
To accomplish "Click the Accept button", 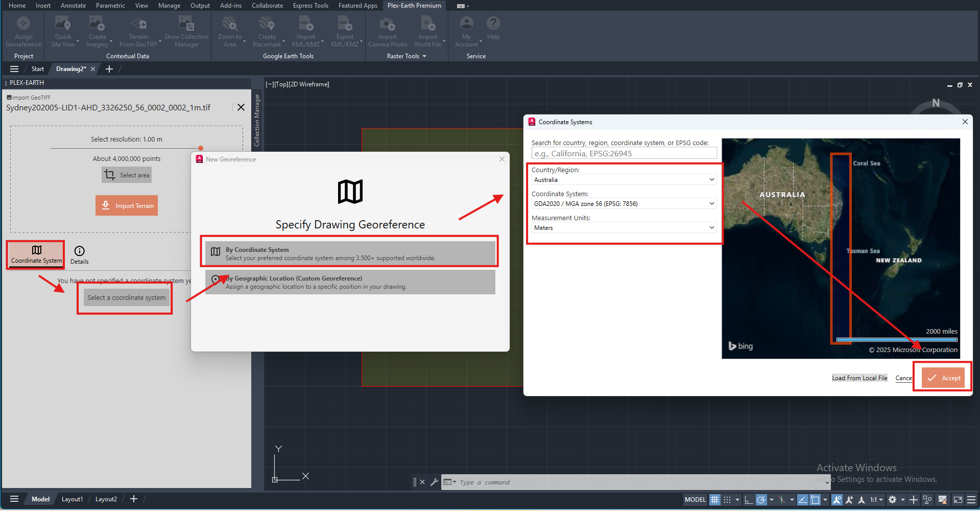I will [943, 378].
